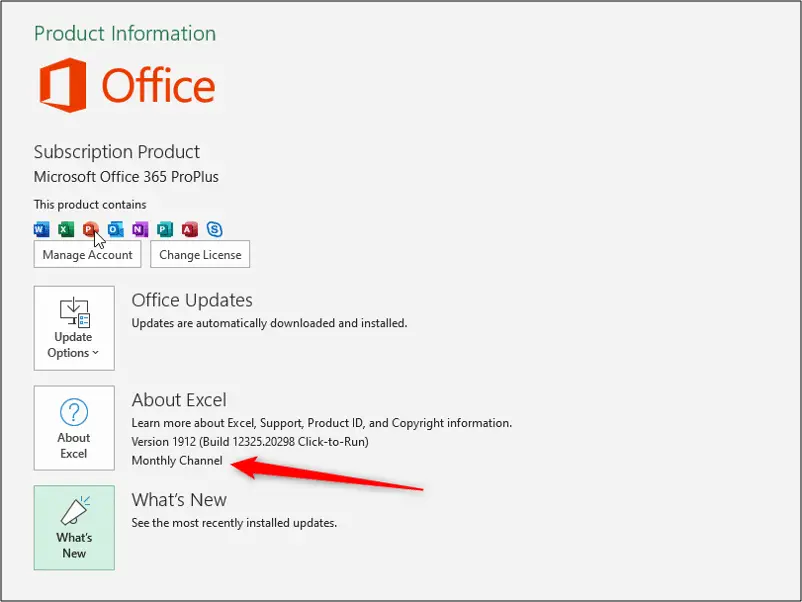The image size is (802, 602).
Task: Open Manage Account
Action: click(87, 254)
